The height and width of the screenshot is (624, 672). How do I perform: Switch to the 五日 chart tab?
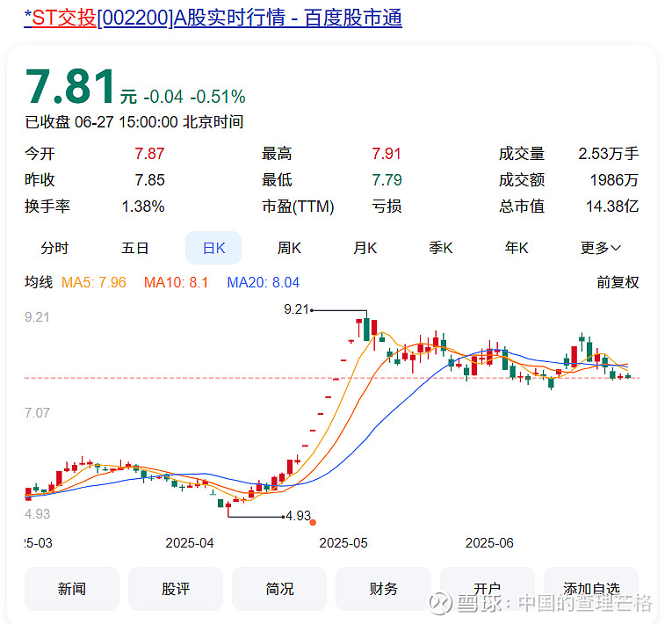pyautogui.click(x=134, y=248)
